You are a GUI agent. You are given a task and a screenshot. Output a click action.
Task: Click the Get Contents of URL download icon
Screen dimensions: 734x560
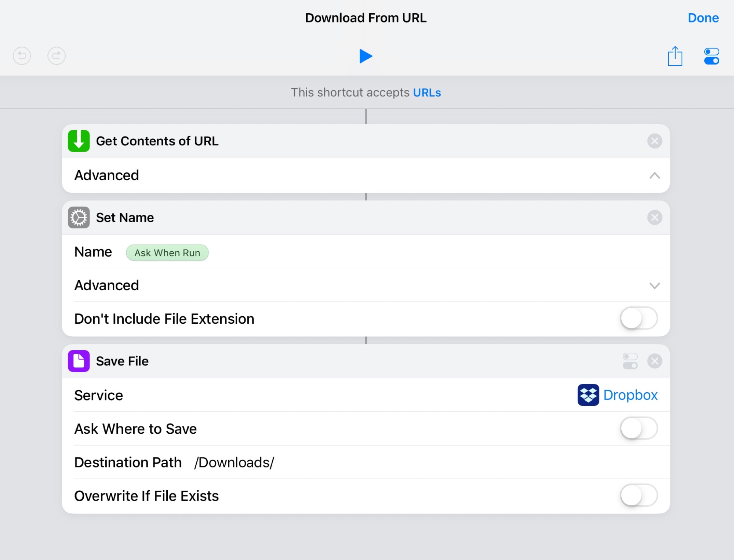point(78,141)
